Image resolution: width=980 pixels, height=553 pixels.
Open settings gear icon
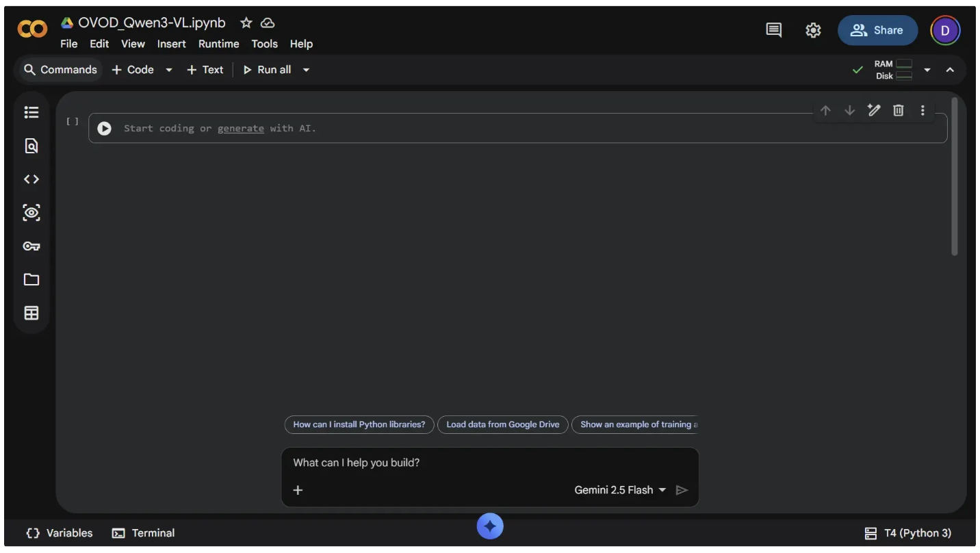click(813, 30)
